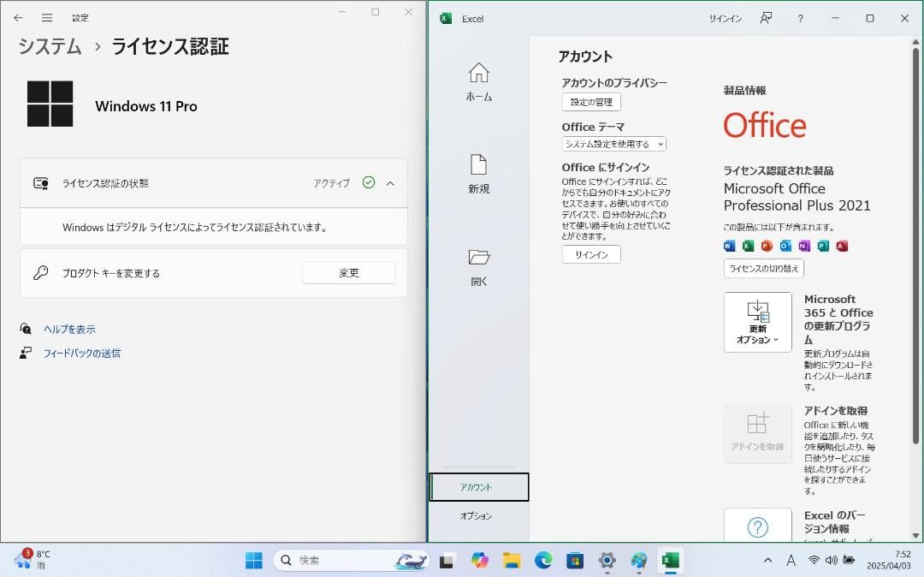Open オプション in Excel sidebar
This screenshot has height=577, width=924.
pyautogui.click(x=477, y=515)
